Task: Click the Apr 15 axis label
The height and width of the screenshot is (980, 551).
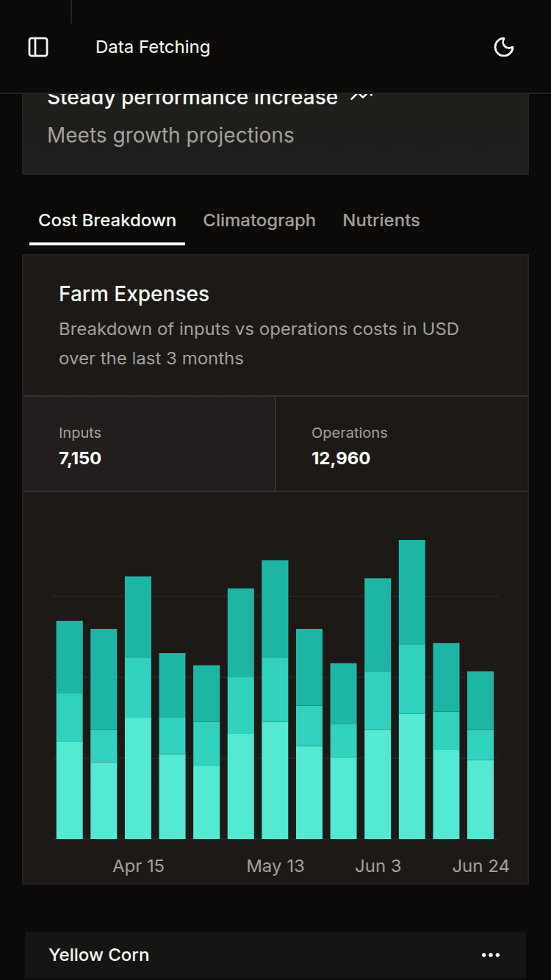Action: coord(138,866)
